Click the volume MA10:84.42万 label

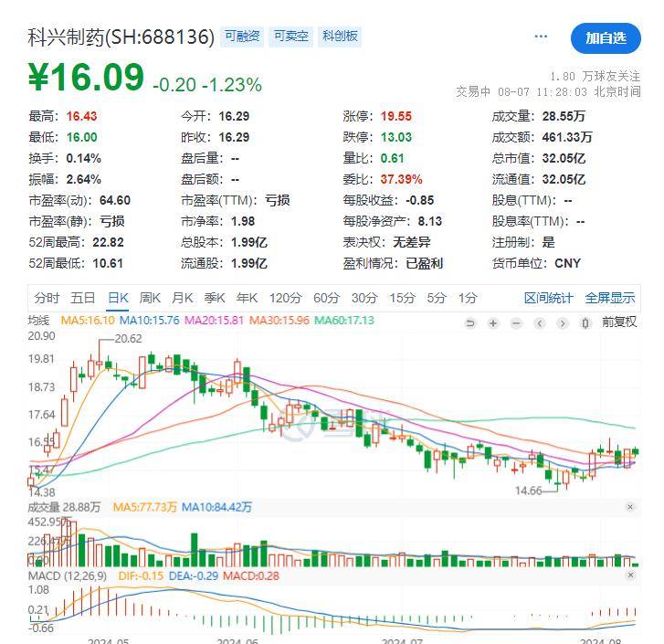(x=216, y=507)
